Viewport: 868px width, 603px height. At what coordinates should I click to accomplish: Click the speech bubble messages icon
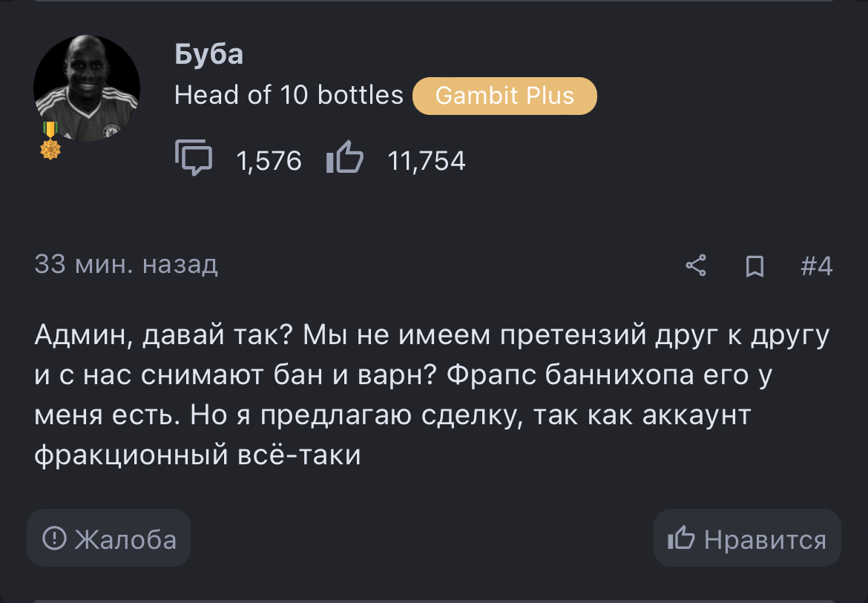pyautogui.click(x=194, y=159)
